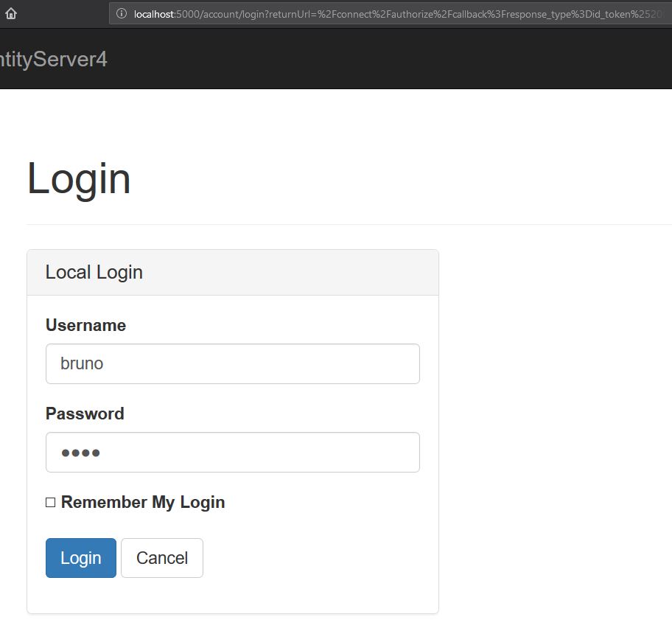Click the IdentityServer4 title in the header bar
The image size is (672, 631).
coord(55,57)
